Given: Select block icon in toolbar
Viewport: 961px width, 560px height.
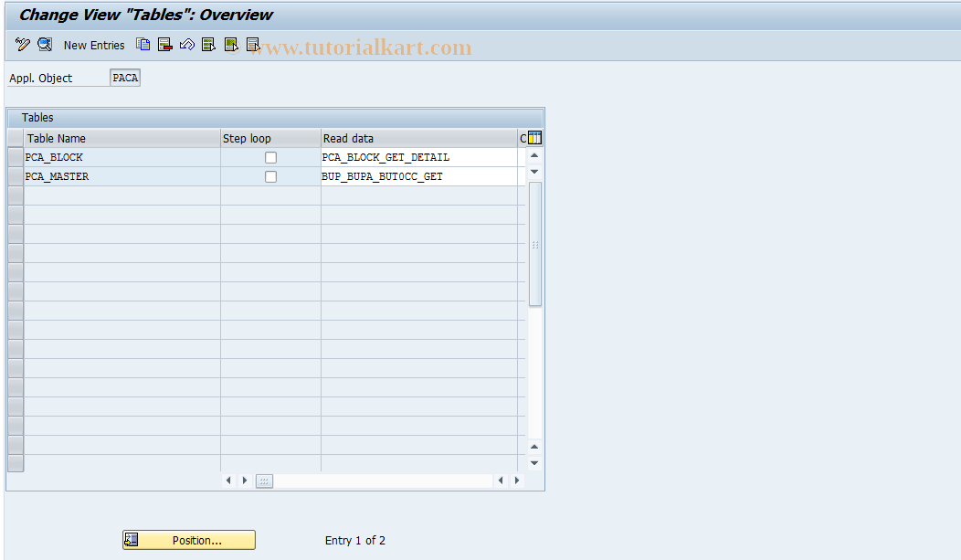Looking at the screenshot, I should point(231,45).
